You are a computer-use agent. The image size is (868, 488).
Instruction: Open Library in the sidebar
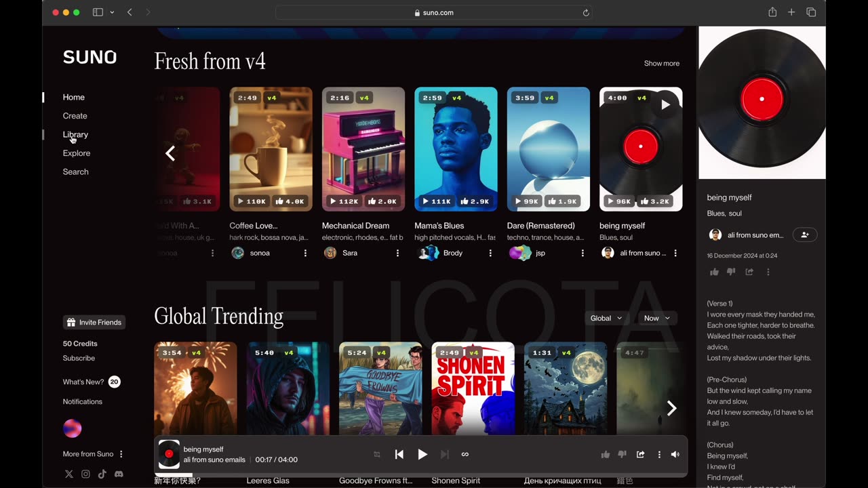[x=75, y=134]
